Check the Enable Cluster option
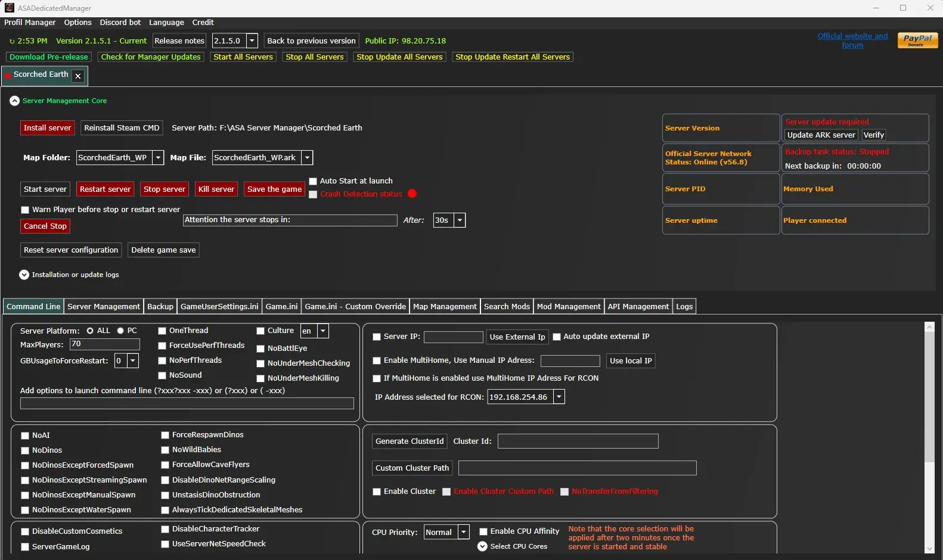 (377, 491)
